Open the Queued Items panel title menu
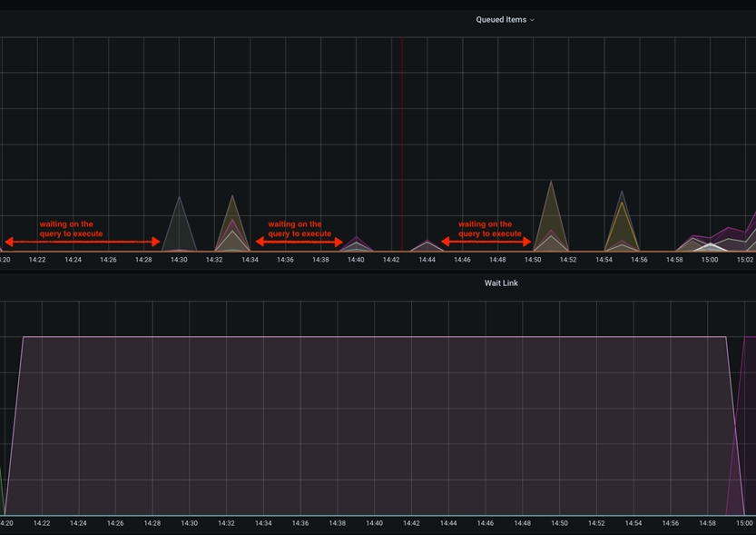This screenshot has height=535, width=756. coord(500,19)
